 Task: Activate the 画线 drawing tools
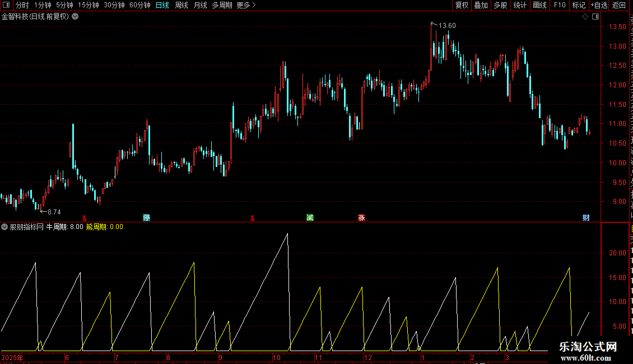click(539, 5)
